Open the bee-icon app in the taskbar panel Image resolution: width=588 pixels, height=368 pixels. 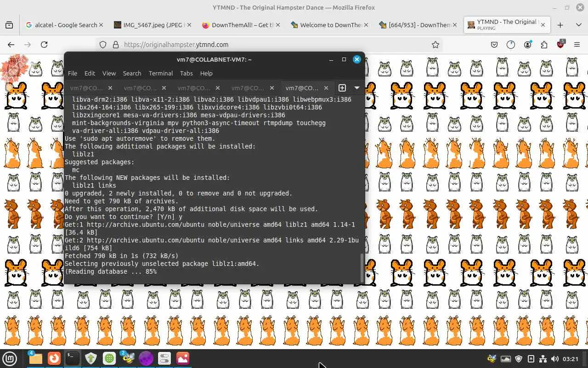click(128, 358)
